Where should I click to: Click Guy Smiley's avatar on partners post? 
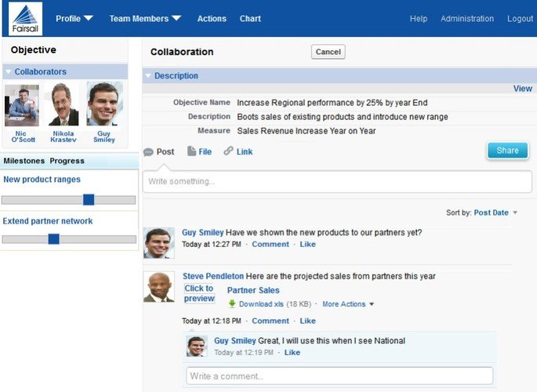pyautogui.click(x=159, y=243)
